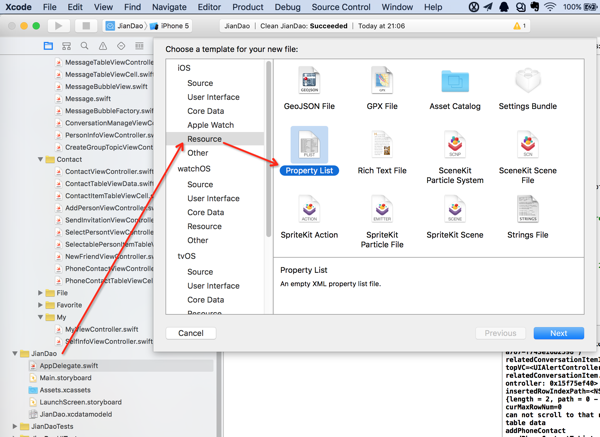Open the Navigate menu

point(169,7)
